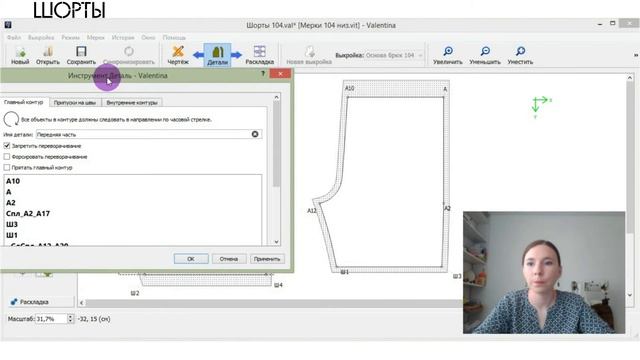The height and width of the screenshot is (360, 640).
Task: Clear the detail name field icon
Action: click(x=255, y=134)
